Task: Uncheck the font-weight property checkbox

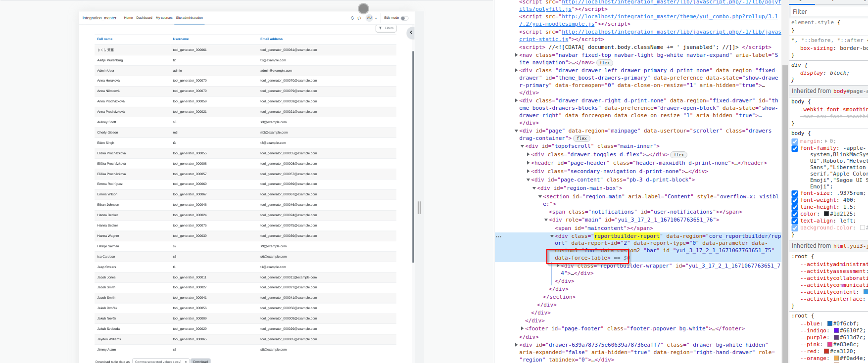Action: pyautogui.click(x=795, y=200)
